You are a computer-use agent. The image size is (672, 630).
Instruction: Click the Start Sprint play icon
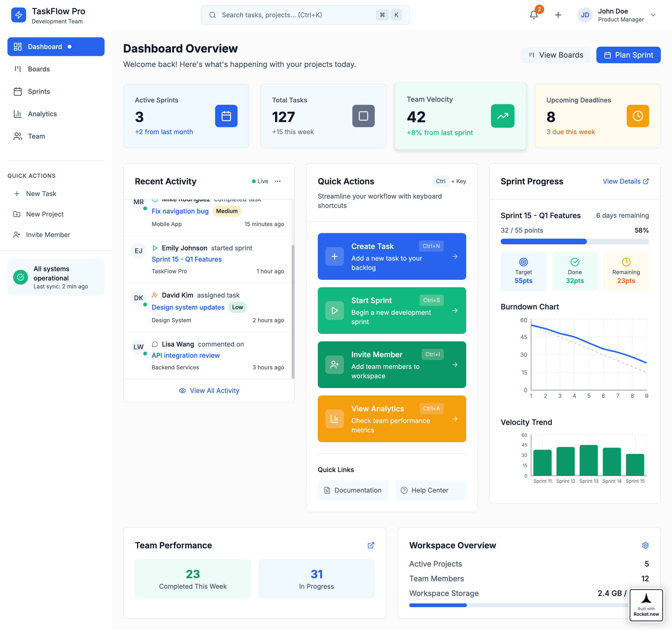[x=334, y=311]
